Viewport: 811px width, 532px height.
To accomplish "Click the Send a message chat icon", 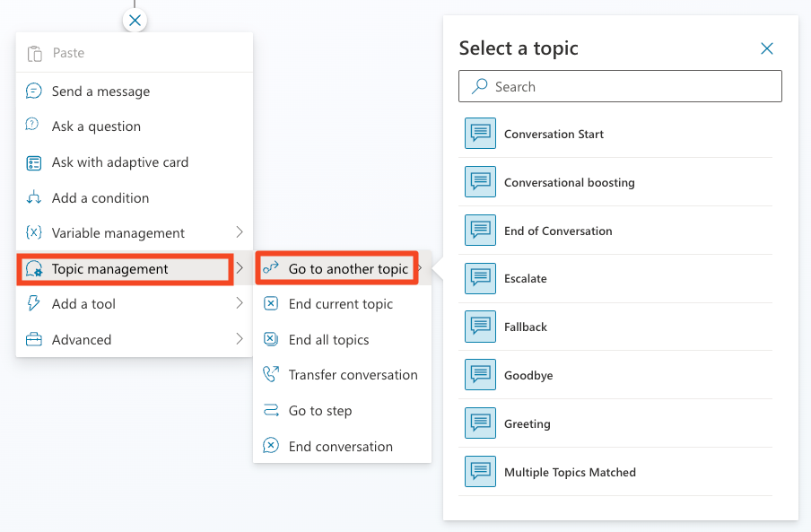I will (34, 92).
